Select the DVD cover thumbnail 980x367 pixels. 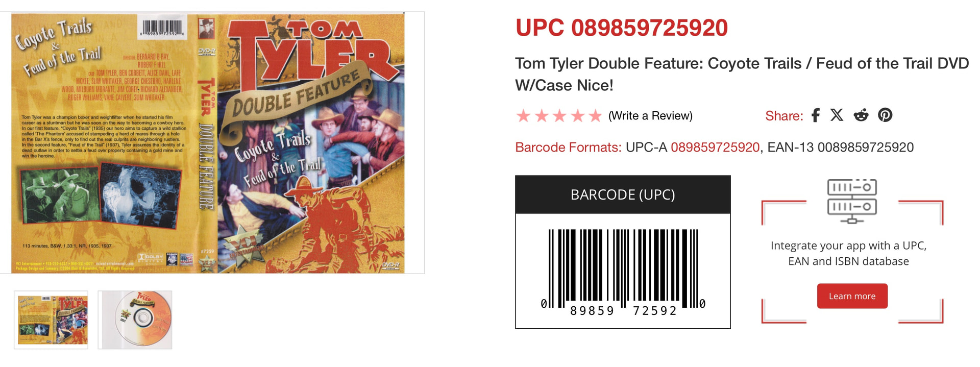tap(51, 320)
